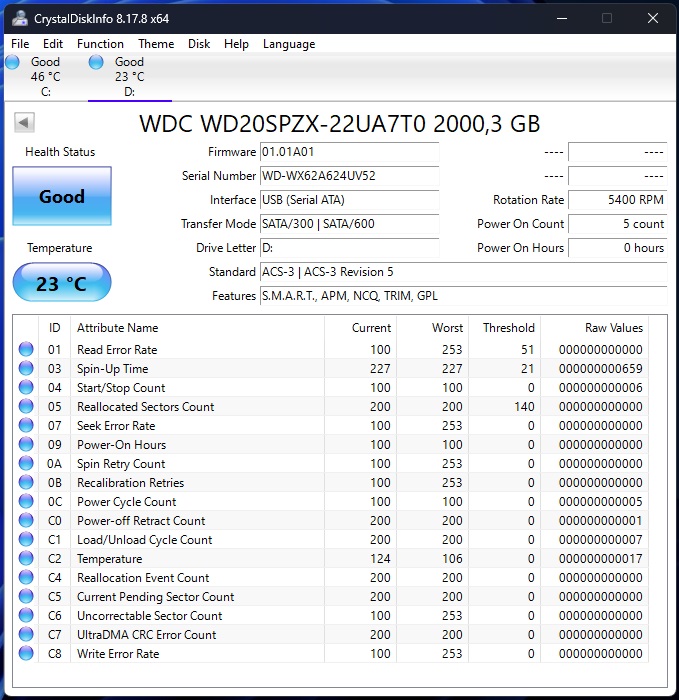
Task: Click current value 124 in Temperature row
Action: (380, 558)
